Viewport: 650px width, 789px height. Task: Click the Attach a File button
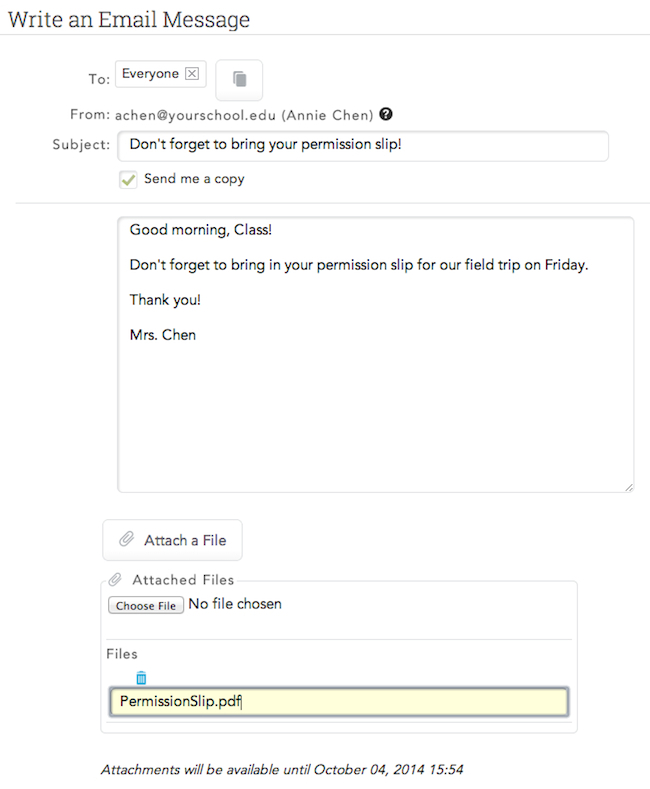pyautogui.click(x=172, y=540)
